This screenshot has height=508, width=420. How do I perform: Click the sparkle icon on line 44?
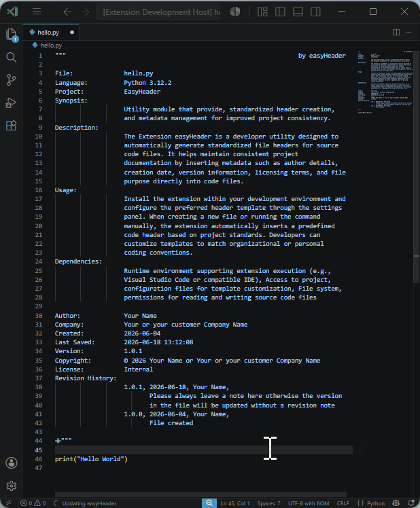tap(58, 441)
